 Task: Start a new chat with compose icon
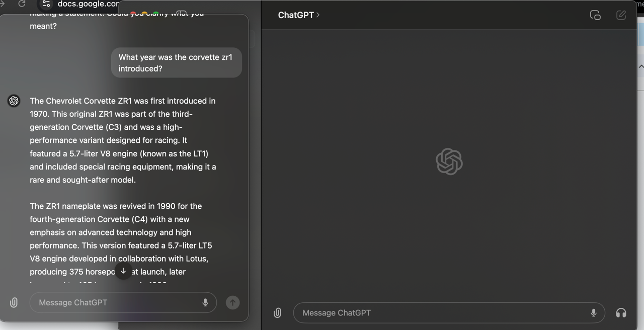[621, 15]
